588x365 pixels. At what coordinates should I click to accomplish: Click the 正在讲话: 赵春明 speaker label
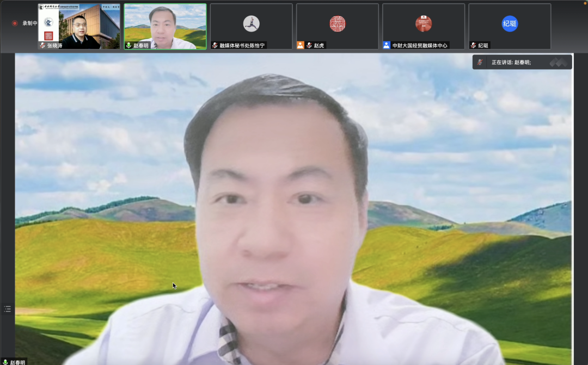click(511, 62)
